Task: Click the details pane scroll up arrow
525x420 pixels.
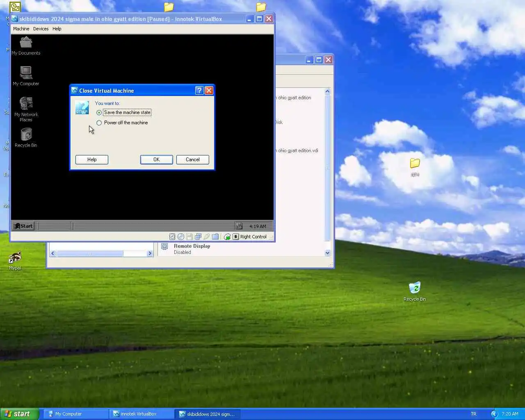Action: [327, 91]
